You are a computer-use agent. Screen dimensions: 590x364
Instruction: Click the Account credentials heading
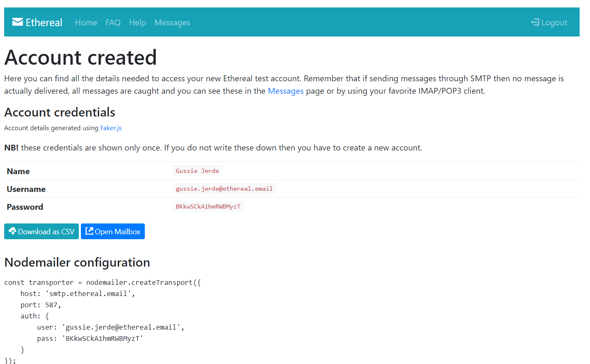(x=59, y=112)
